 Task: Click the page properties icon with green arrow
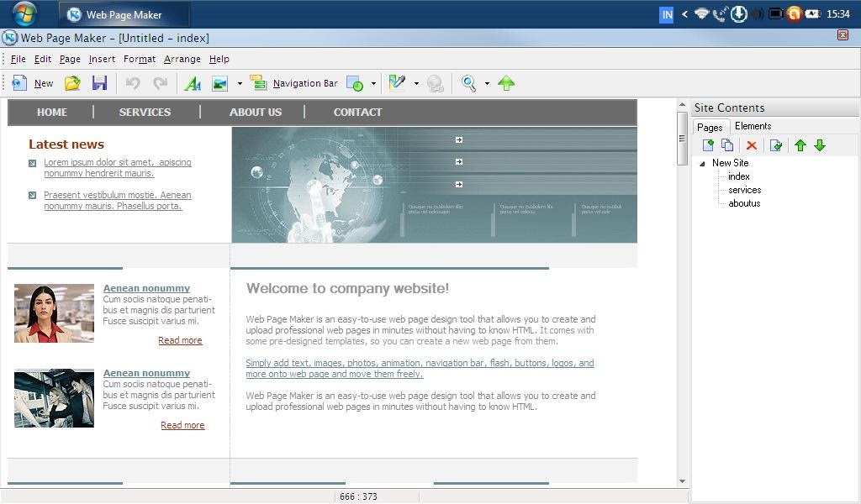click(x=776, y=145)
